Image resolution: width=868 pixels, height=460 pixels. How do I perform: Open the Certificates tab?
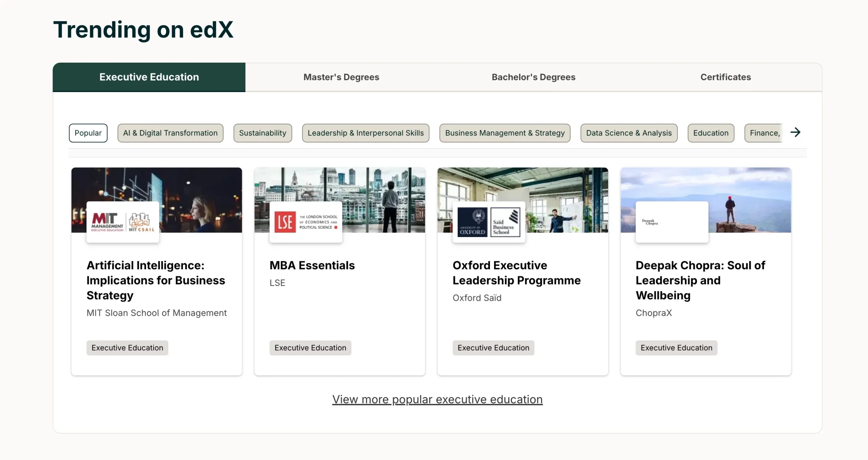coord(726,77)
